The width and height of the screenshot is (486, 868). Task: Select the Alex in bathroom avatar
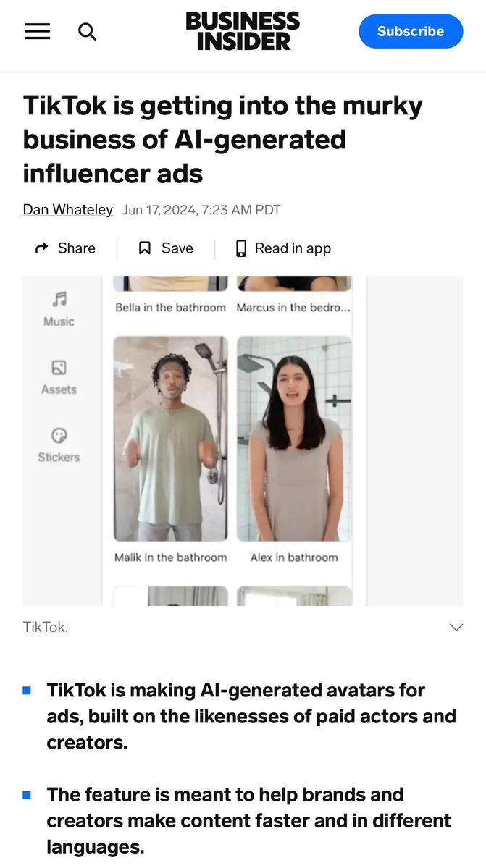click(295, 439)
